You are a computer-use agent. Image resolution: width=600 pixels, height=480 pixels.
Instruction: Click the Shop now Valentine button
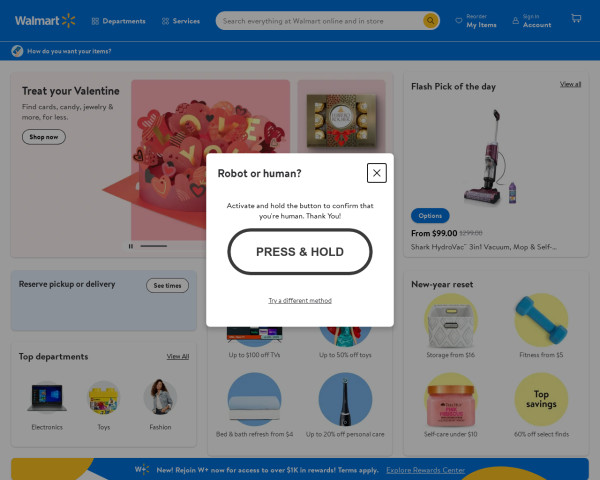click(44, 137)
